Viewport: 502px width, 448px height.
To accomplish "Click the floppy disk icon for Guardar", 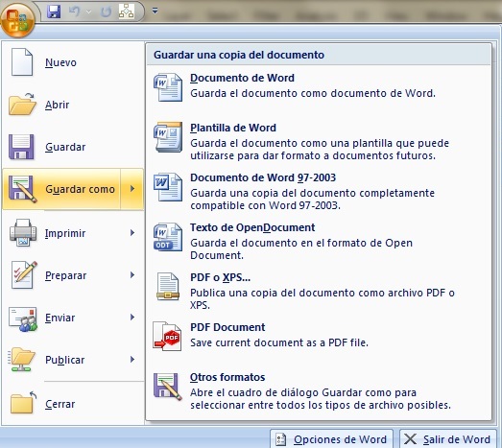I will pos(21,147).
